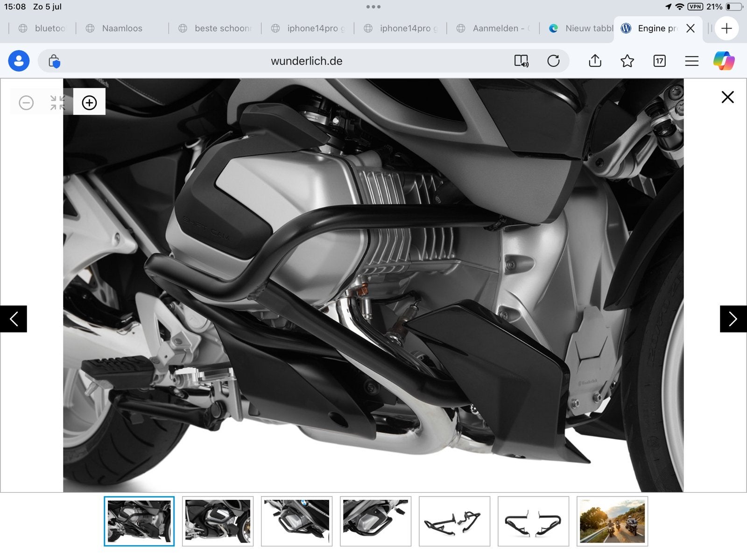Select the sixth thumbnail of bar pair
The image size is (747, 560).
click(533, 521)
